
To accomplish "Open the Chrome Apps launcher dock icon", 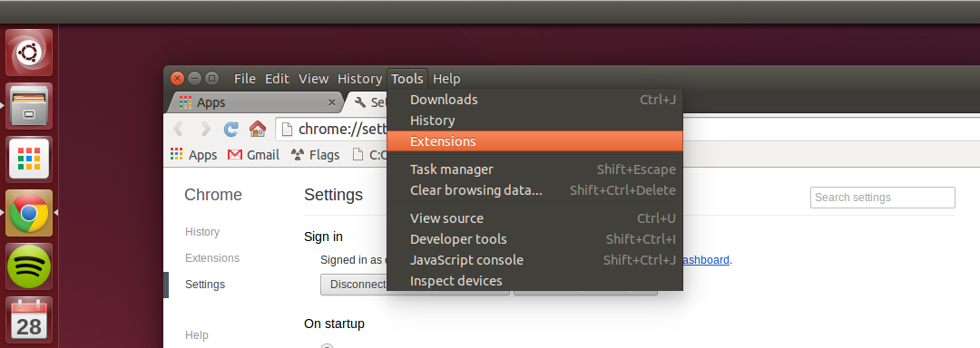I will point(29,159).
